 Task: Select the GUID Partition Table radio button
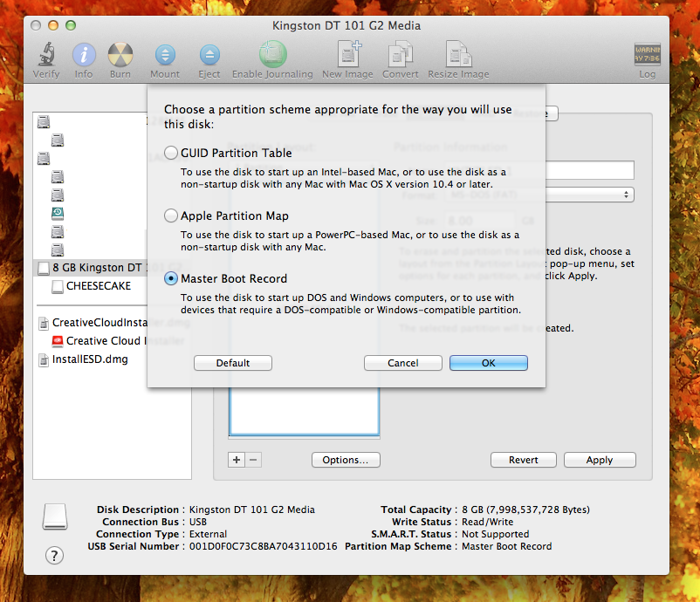pyautogui.click(x=170, y=153)
